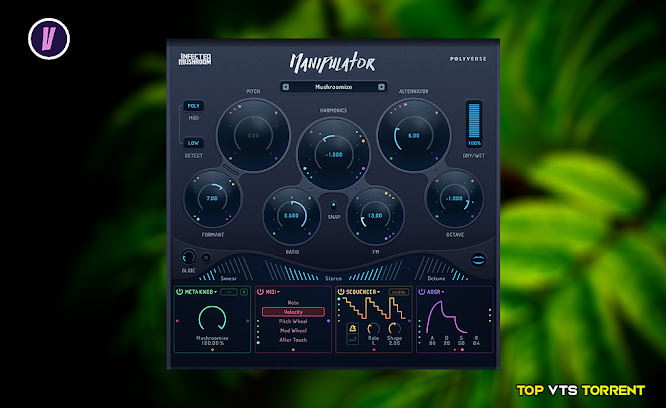This screenshot has height=408, width=666.
Task: Click the purple V logo icon
Action: pos(49,39)
